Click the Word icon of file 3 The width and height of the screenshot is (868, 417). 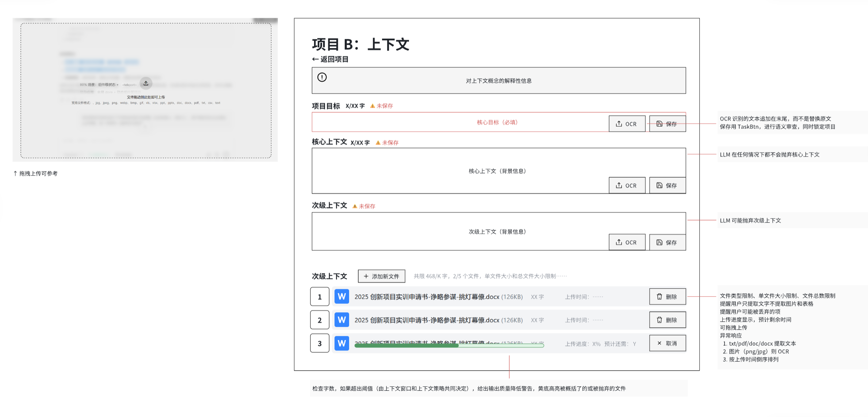341,343
